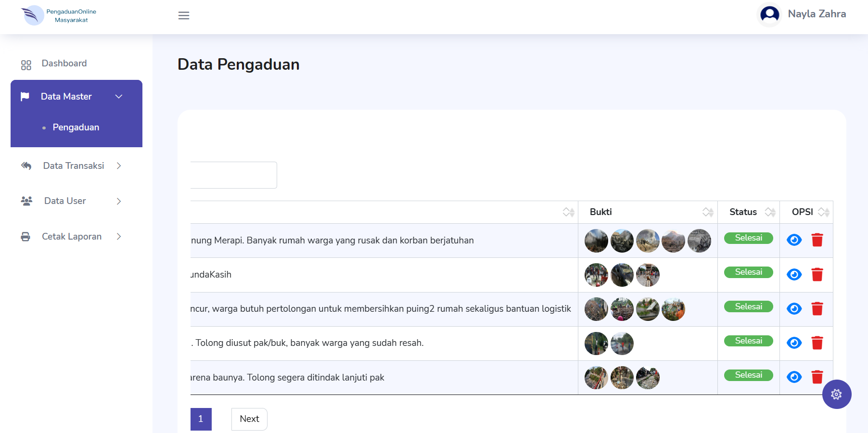This screenshot has width=868, height=433.
Task: View details of BundaKasih complaint
Action: coord(794,274)
